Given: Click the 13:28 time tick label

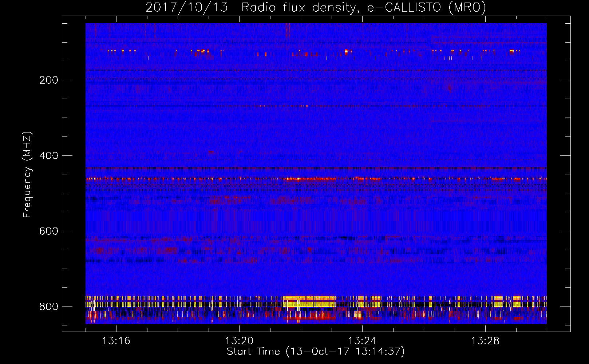Looking at the screenshot, I should tap(485, 341).
